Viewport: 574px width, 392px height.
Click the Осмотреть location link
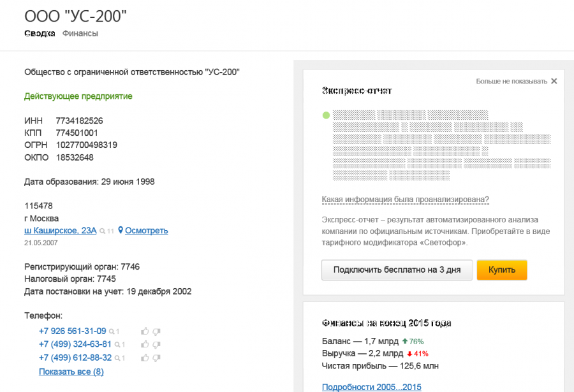click(146, 230)
